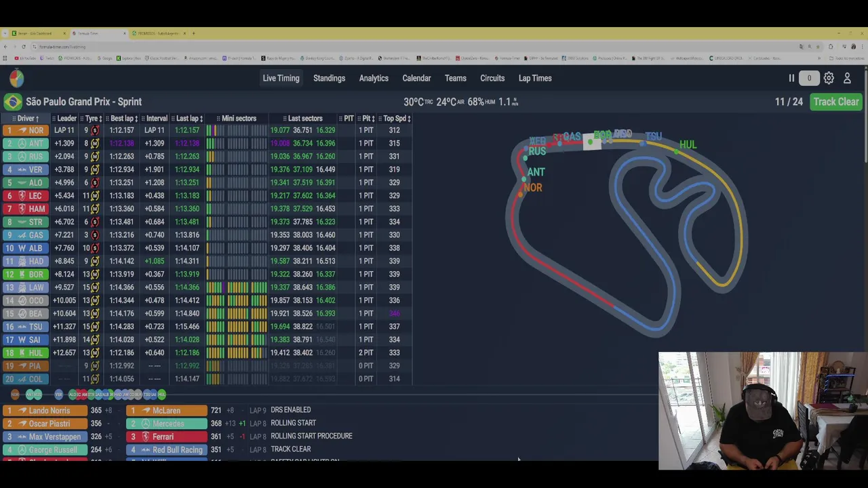Click the tyre icon in HAM row
The width and height of the screenshot is (868, 488).
pyautogui.click(x=95, y=209)
